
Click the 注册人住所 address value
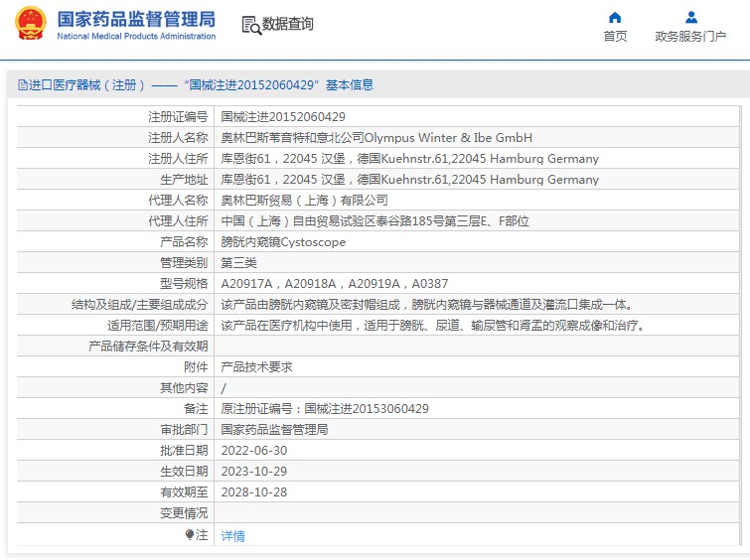pyautogui.click(x=410, y=158)
